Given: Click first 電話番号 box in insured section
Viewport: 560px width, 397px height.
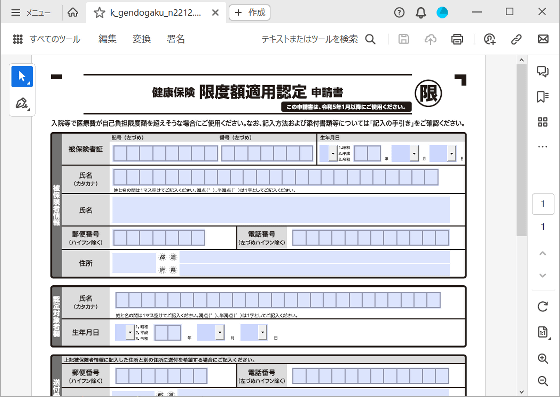Looking at the screenshot, I should coord(299,238).
